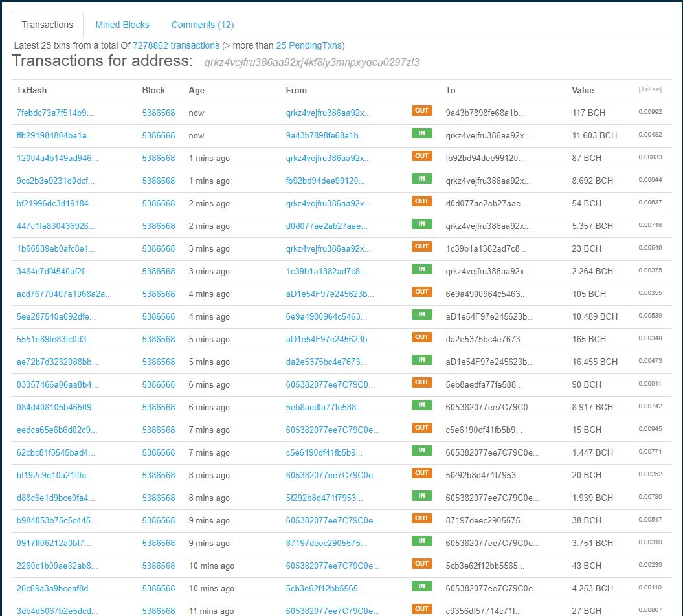Open transaction hash bf192c9e10a21f0e
Viewport: 683px width, 616px height.
pyautogui.click(x=55, y=475)
